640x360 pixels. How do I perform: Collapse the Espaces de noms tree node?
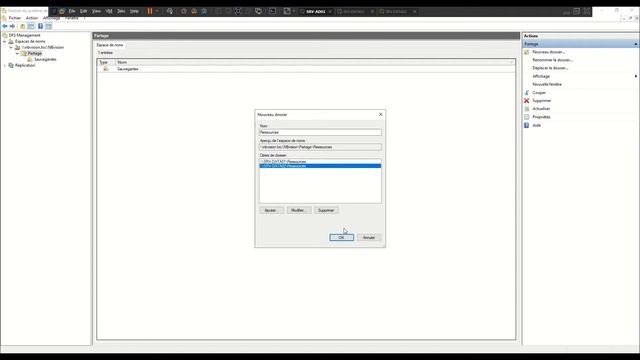click(x=4, y=41)
